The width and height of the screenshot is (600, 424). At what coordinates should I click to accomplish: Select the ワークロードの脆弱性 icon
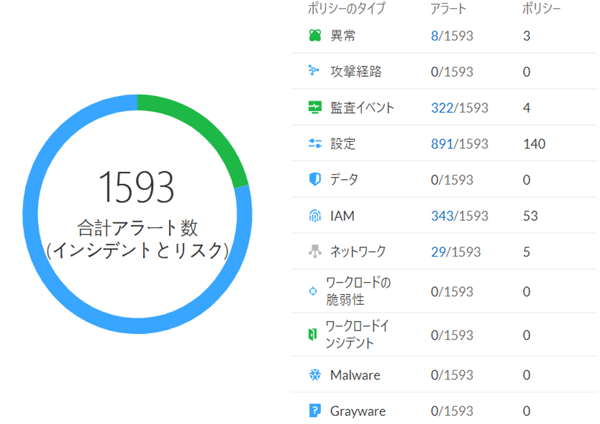click(315, 291)
